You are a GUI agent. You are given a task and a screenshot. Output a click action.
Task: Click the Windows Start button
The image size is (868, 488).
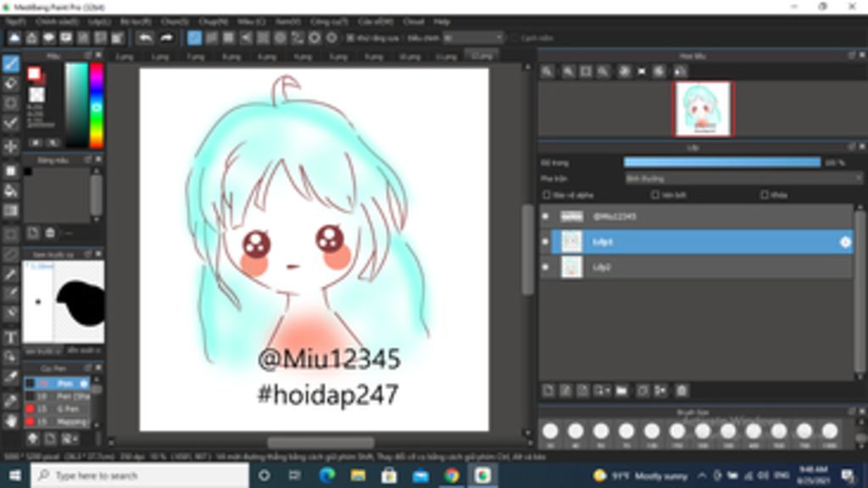(15, 476)
